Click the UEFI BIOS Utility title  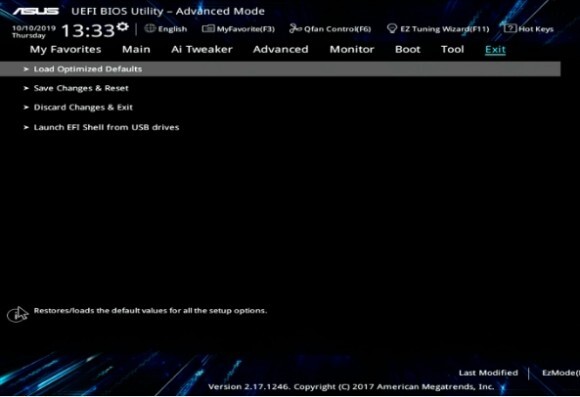point(168,11)
